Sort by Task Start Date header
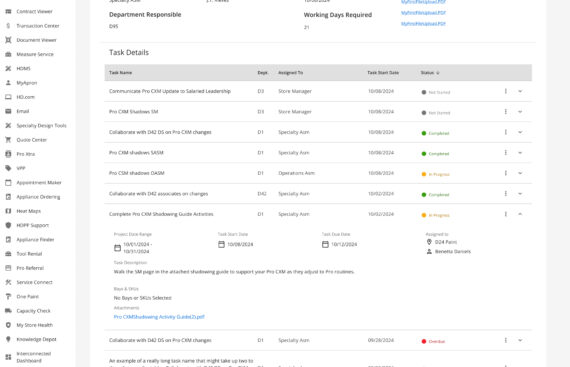Viewport: 570px width, 367px height. pos(383,73)
